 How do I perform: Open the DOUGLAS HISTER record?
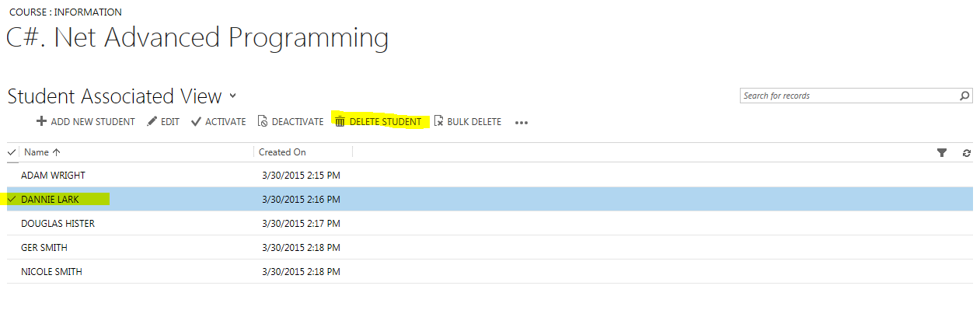pyautogui.click(x=58, y=224)
